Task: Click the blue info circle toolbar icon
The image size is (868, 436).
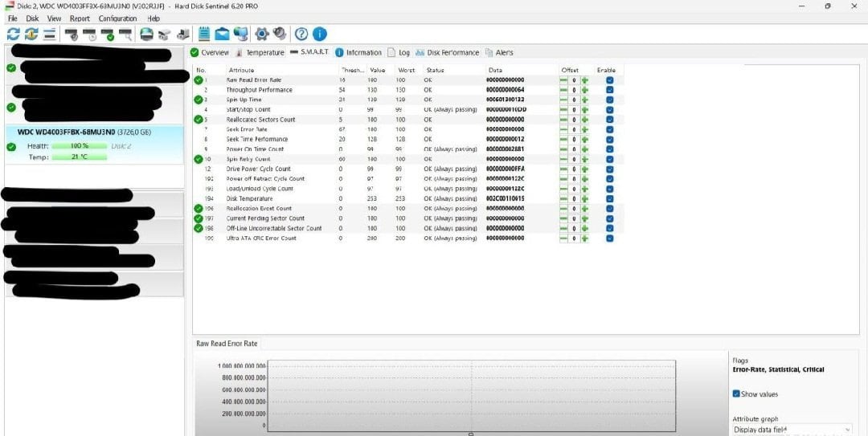Action: click(x=320, y=35)
